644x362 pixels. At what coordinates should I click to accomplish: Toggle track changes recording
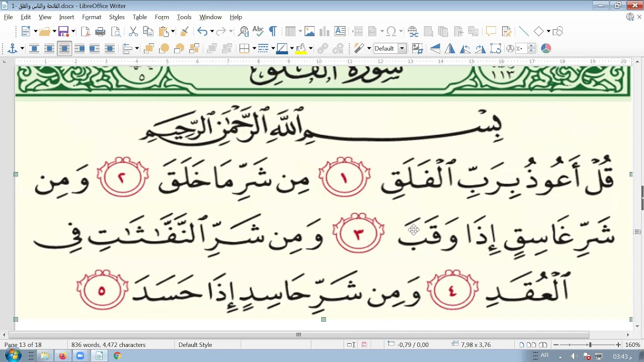(506, 32)
